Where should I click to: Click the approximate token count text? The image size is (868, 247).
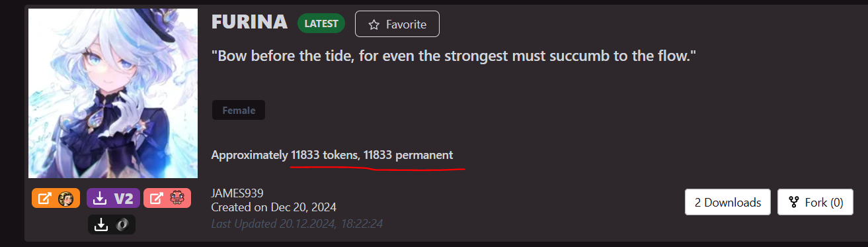click(x=332, y=155)
